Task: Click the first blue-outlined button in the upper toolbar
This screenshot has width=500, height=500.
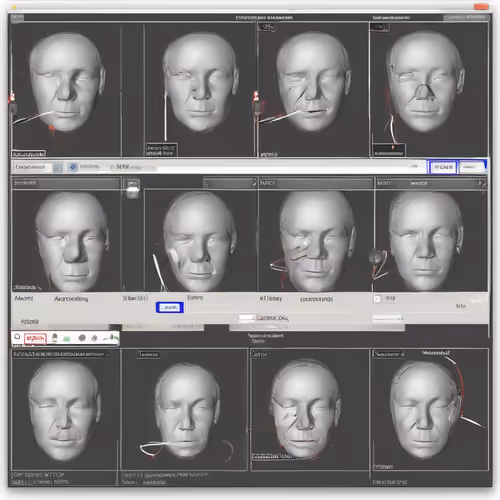Action: 442,167
